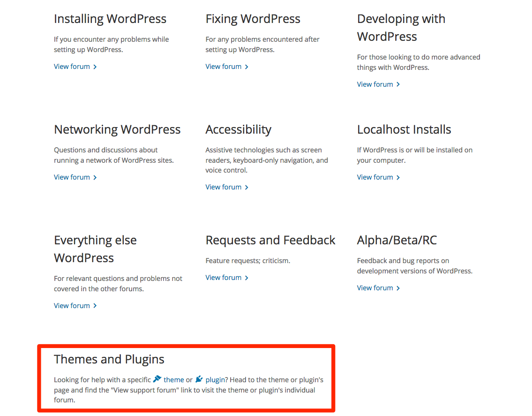Open View forum under Networking WordPress
Image resolution: width=532 pixels, height=416 pixels.
[75, 177]
